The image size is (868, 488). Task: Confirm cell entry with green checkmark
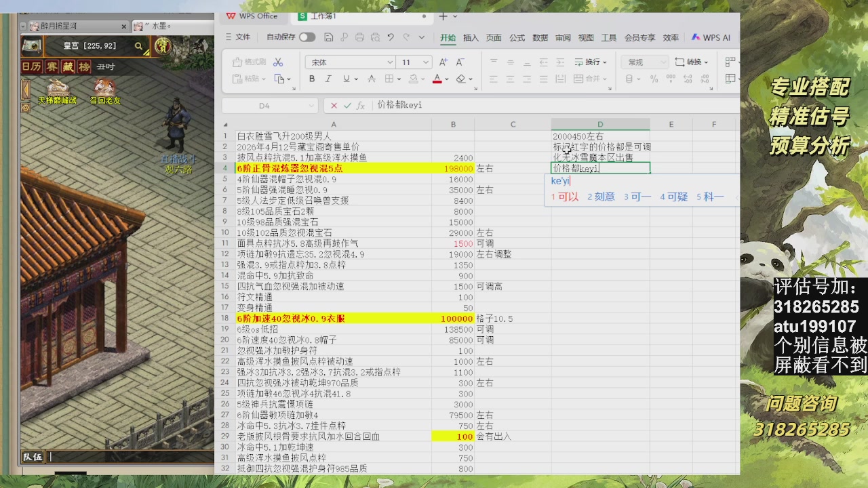point(347,106)
